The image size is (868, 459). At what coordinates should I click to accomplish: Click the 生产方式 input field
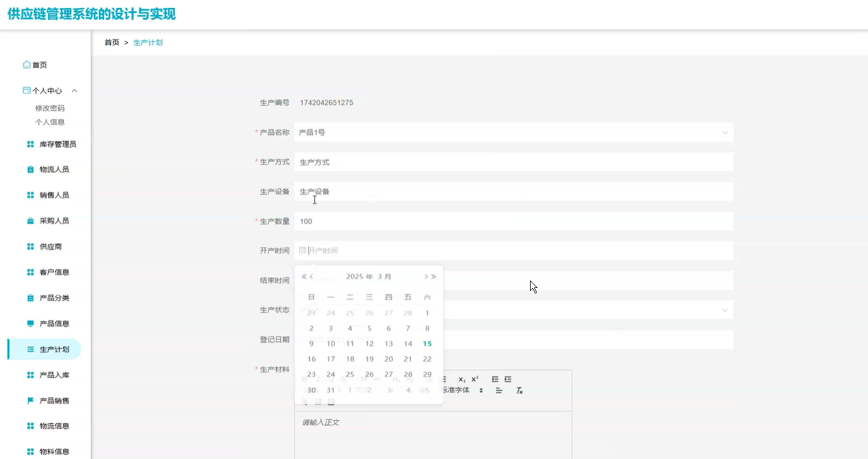(514, 162)
